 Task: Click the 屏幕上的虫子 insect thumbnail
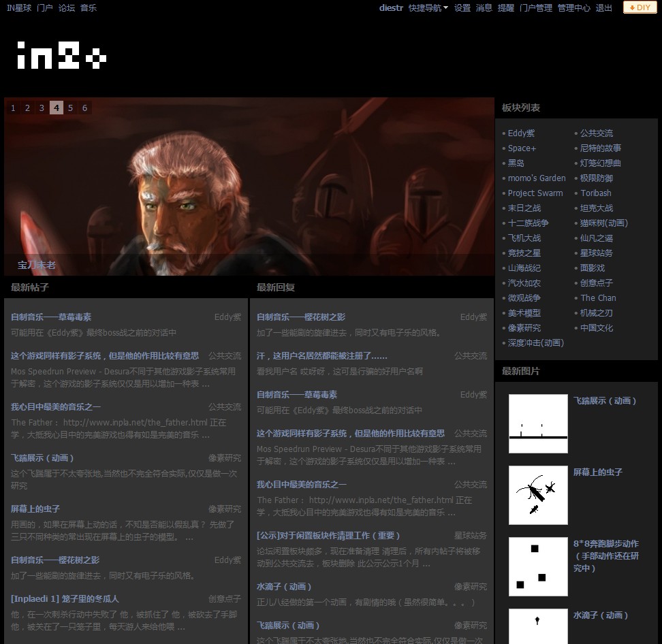(x=538, y=495)
